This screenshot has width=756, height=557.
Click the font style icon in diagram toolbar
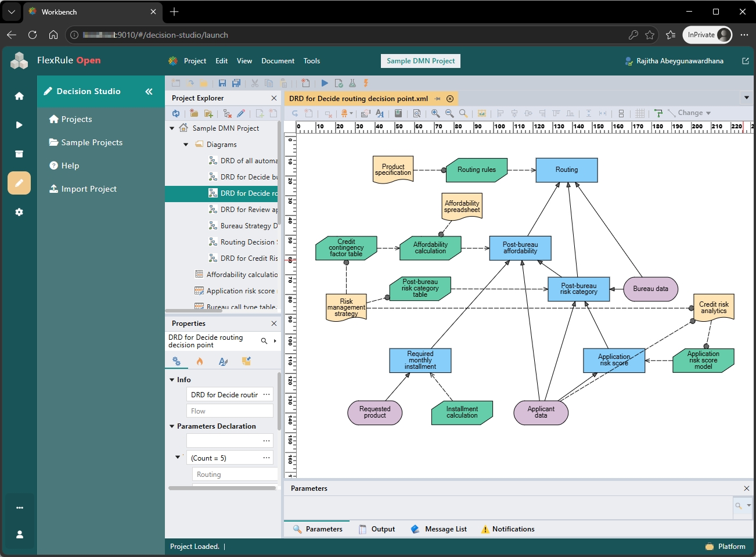(x=380, y=113)
